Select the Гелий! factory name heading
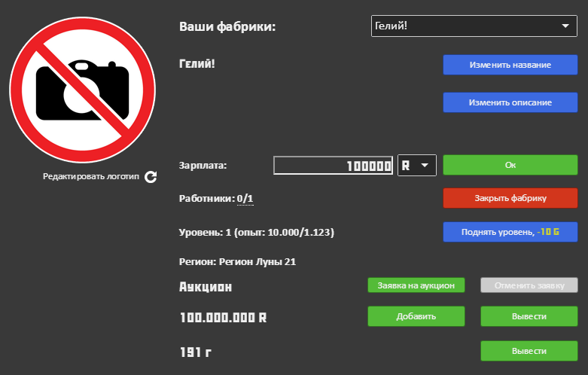 pyautogui.click(x=197, y=64)
